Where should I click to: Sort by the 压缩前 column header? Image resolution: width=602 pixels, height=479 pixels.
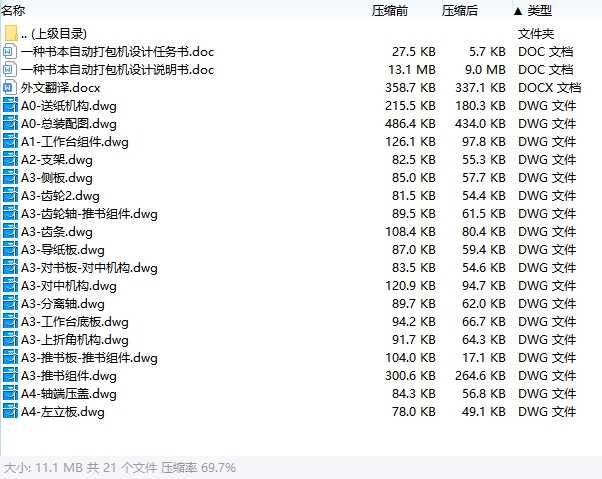(x=389, y=11)
